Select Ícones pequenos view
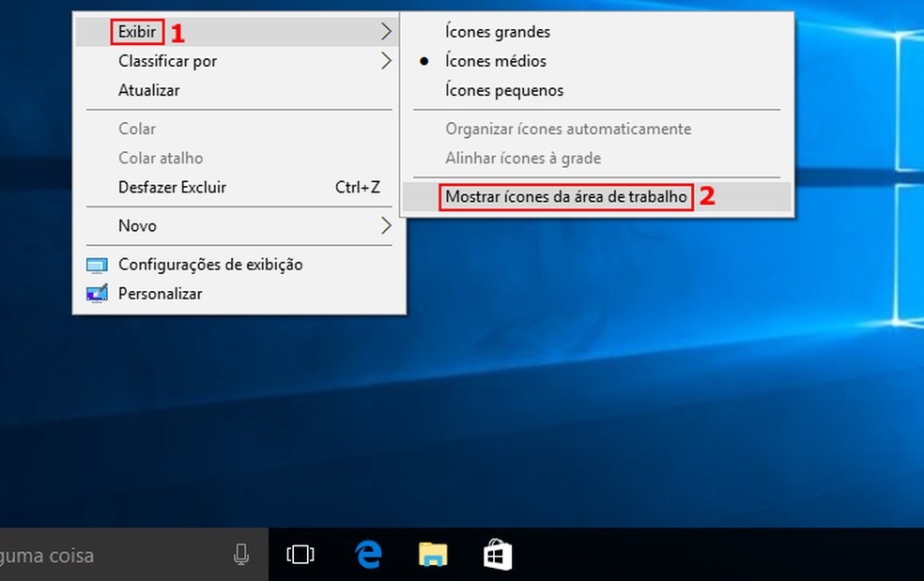 pos(597,90)
